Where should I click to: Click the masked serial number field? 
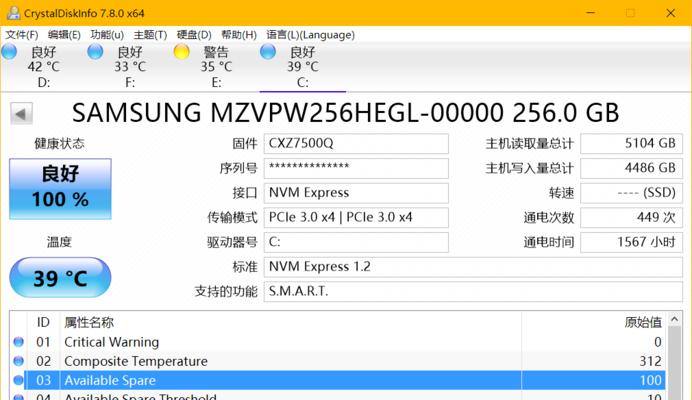pos(356,168)
